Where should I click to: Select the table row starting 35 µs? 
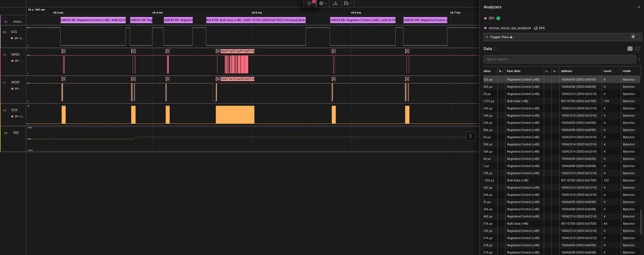click(561, 137)
